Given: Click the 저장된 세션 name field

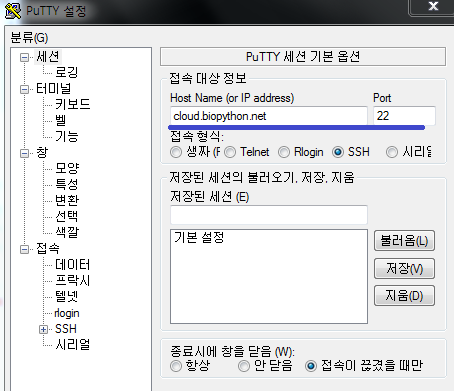Looking at the screenshot, I should [269, 215].
